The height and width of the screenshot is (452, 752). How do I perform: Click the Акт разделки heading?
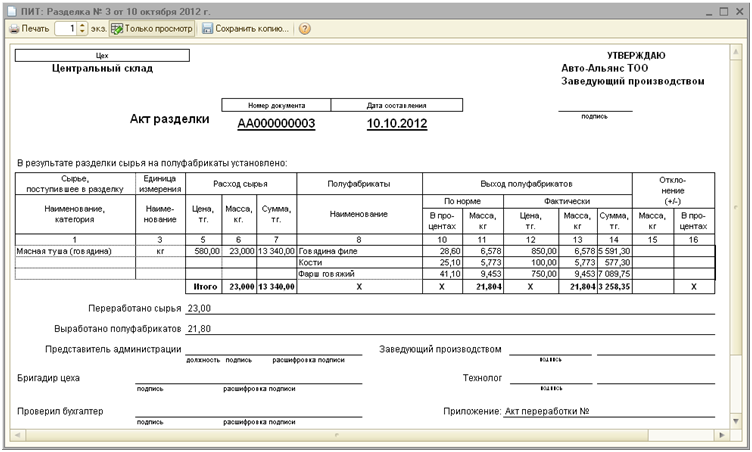(170, 119)
